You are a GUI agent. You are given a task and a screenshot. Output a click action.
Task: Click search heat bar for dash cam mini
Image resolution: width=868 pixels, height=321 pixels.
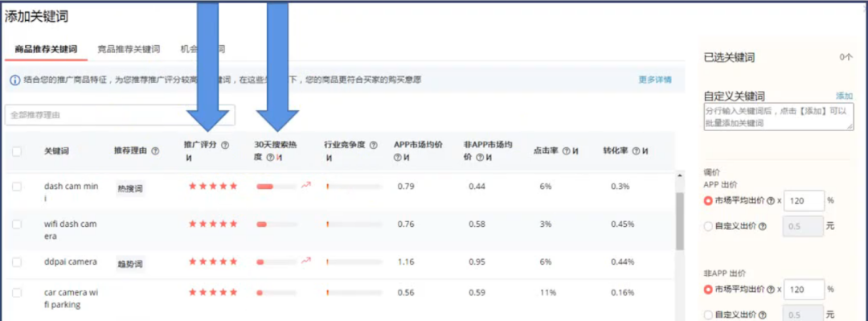pos(276,187)
